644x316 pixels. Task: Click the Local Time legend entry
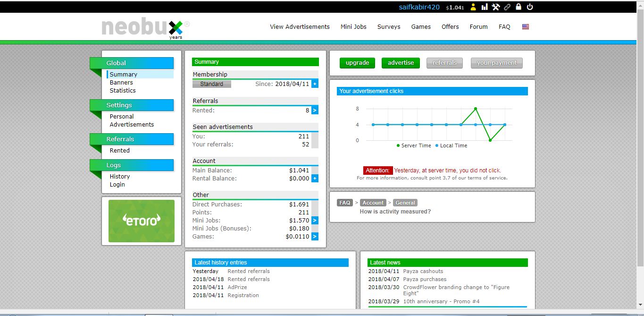(x=451, y=146)
